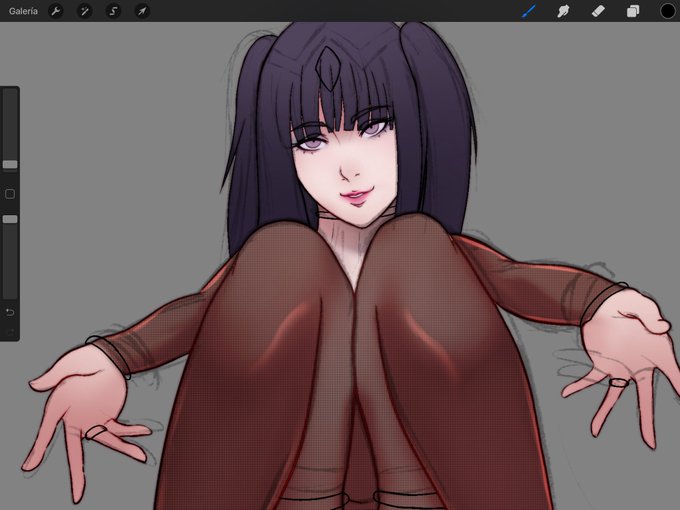This screenshot has height=510, width=680.
Task: Open the active color picker circle
Action: (668, 11)
